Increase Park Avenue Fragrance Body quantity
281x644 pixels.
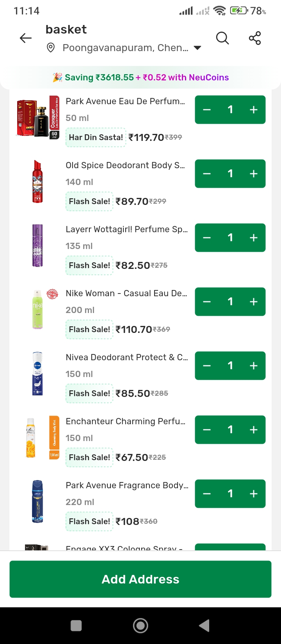(x=254, y=494)
